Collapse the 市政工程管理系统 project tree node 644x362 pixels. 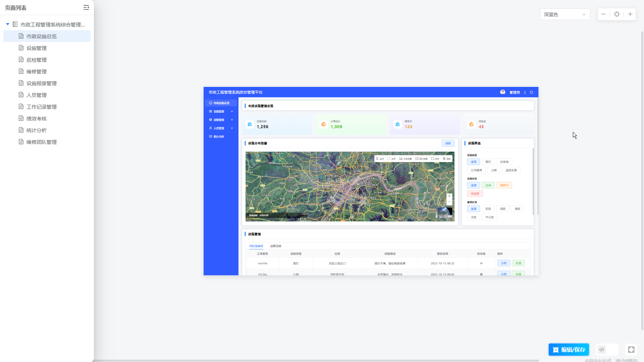click(8, 24)
